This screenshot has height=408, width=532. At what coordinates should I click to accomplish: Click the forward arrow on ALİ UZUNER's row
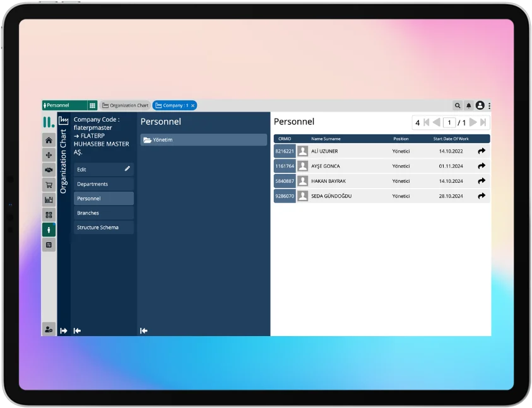click(481, 151)
